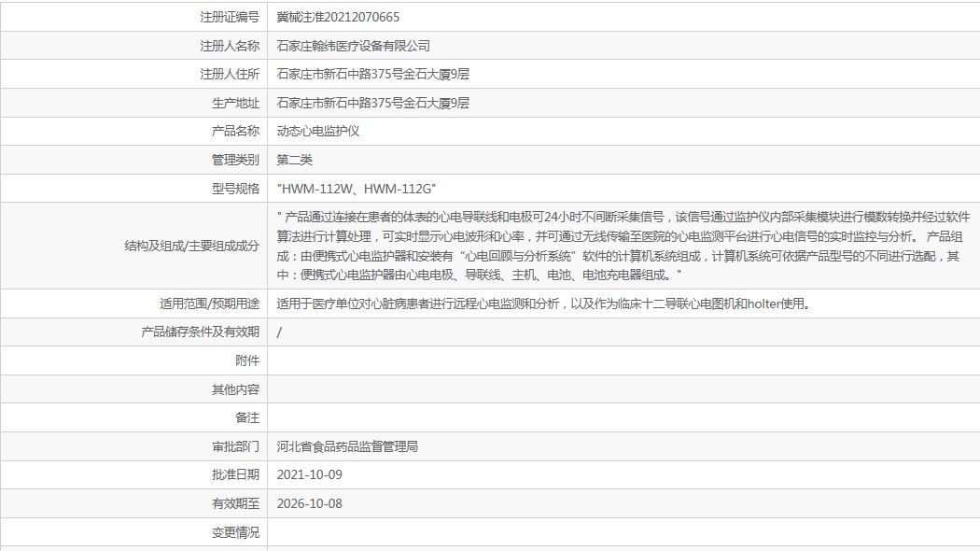Select product name 动态心电监护仪
This screenshot has height=551, width=980.
pyautogui.click(x=318, y=132)
